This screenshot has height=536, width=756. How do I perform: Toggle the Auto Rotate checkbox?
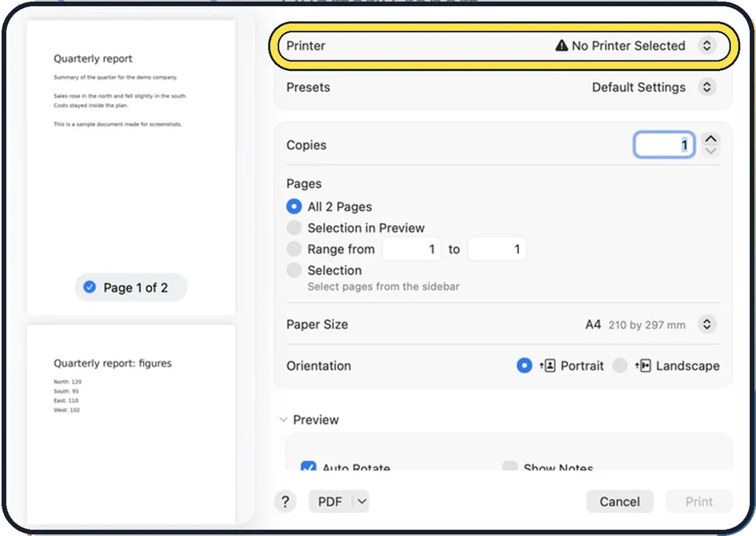[308, 466]
